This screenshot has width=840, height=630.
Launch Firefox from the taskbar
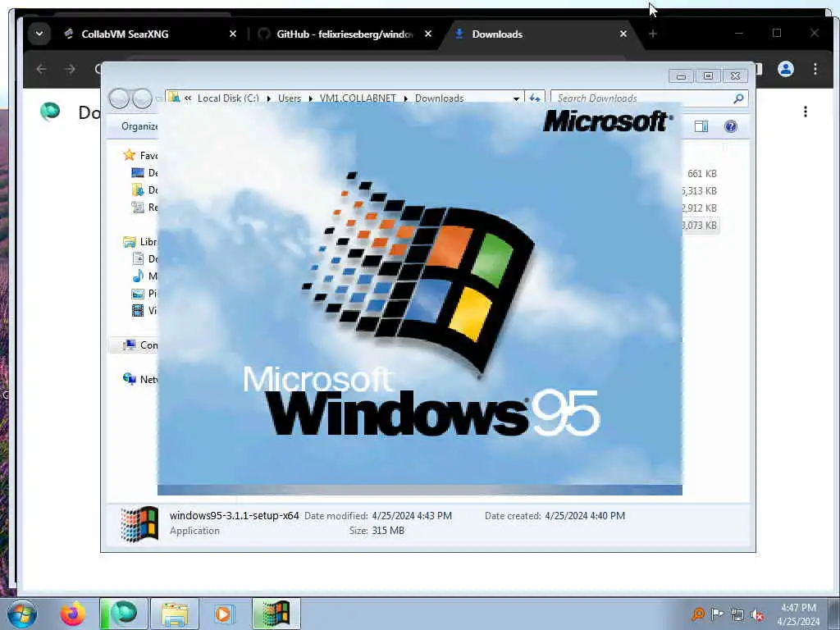coord(72,614)
